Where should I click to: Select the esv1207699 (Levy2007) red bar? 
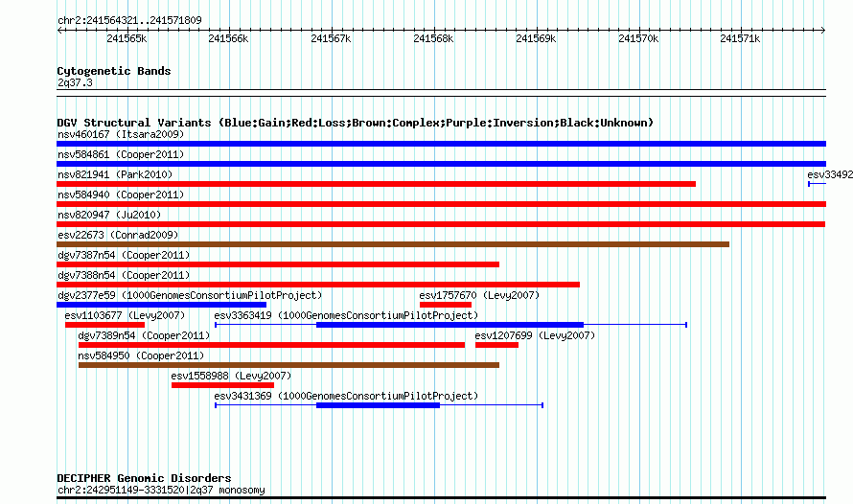coord(496,345)
